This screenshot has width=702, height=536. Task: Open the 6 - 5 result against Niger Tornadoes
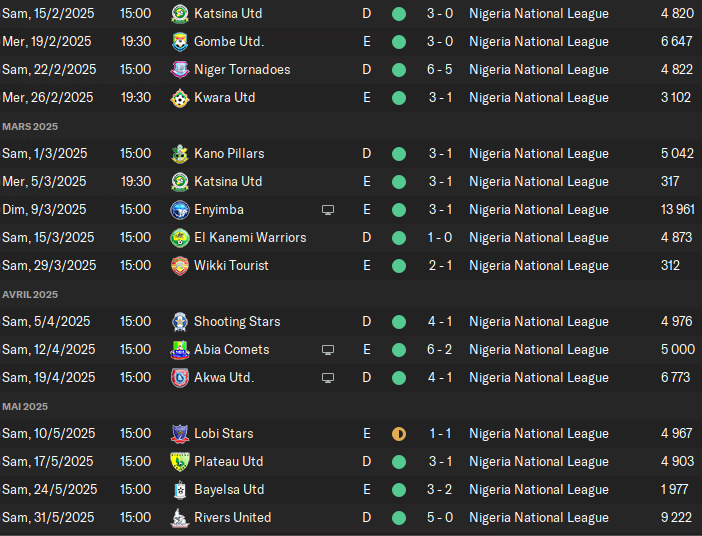(x=440, y=70)
